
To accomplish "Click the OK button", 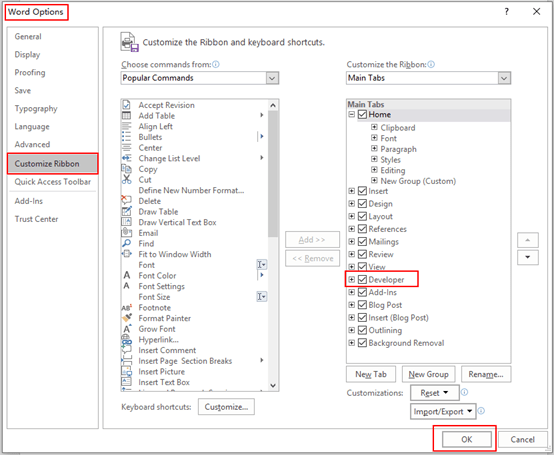I will click(x=467, y=439).
